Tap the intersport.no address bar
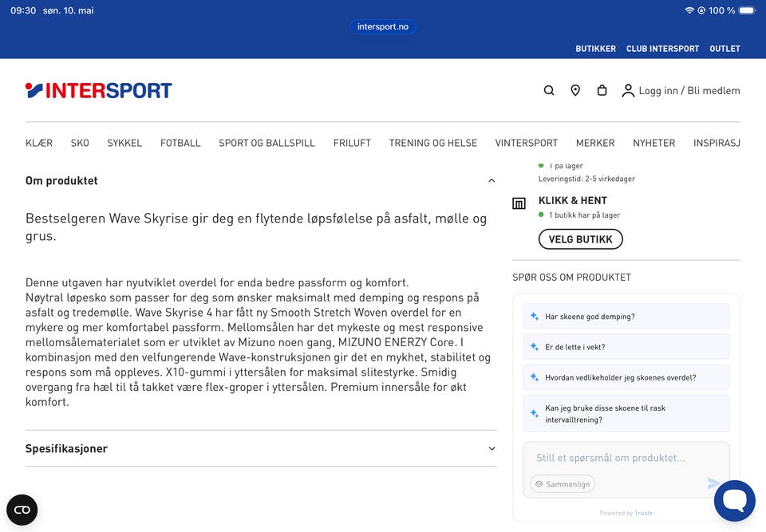The height and width of the screenshot is (532, 766). 383,26
